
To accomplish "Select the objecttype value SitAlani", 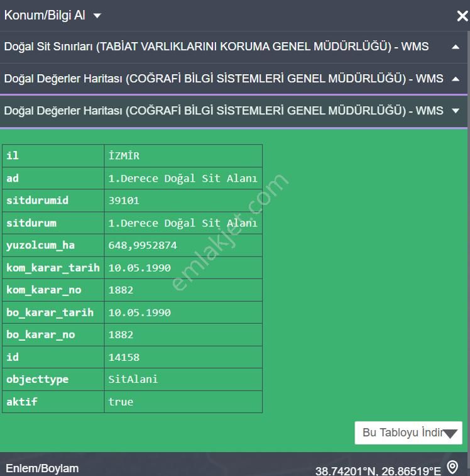I will pos(183,379).
